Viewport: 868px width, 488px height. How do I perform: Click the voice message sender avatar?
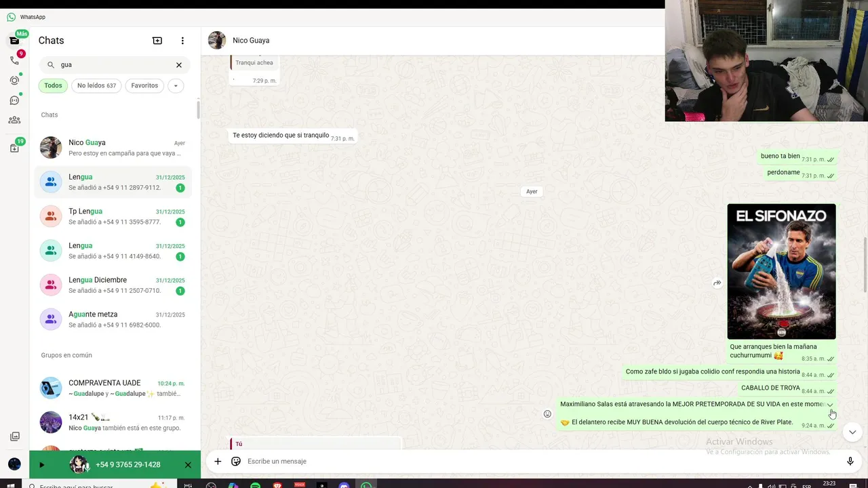[80, 464]
